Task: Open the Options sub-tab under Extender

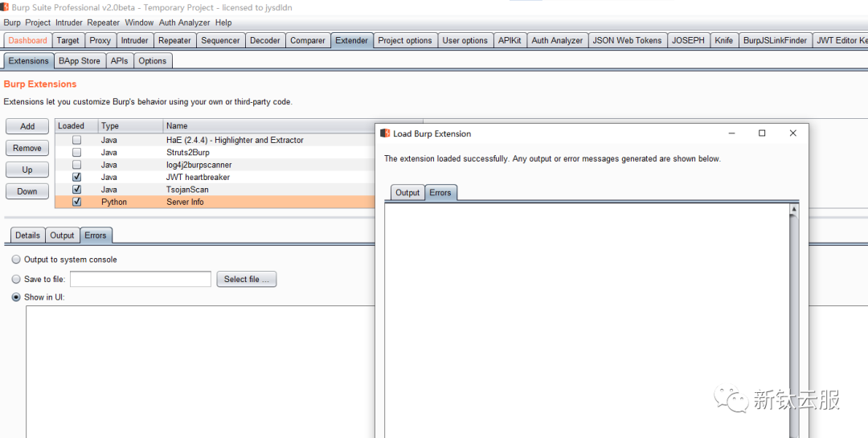Action: tap(152, 61)
